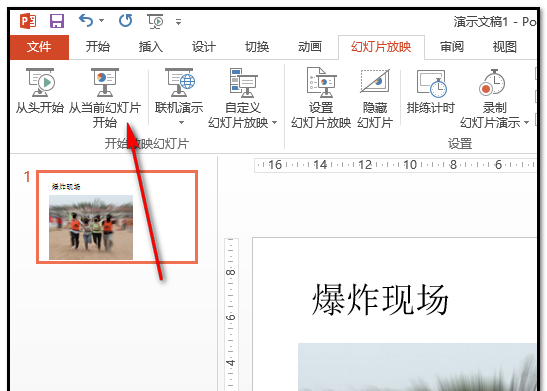Select the blurred photo on the main slide
Image resolution: width=547 pixels, height=391 pixels.
pos(417,367)
